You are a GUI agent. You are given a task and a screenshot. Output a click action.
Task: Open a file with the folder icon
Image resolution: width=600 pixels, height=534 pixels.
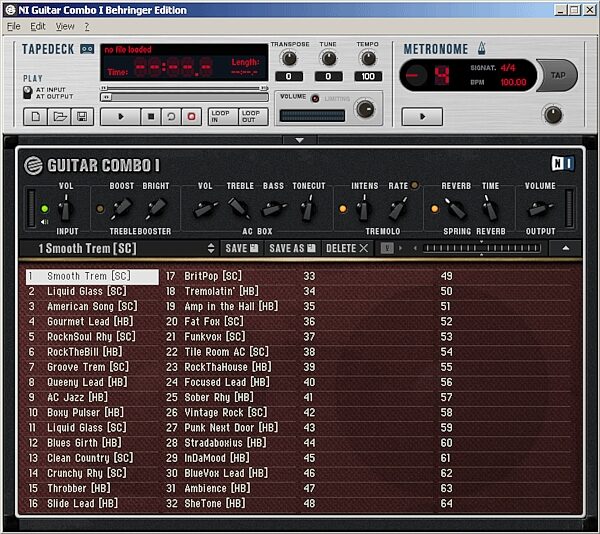point(59,117)
